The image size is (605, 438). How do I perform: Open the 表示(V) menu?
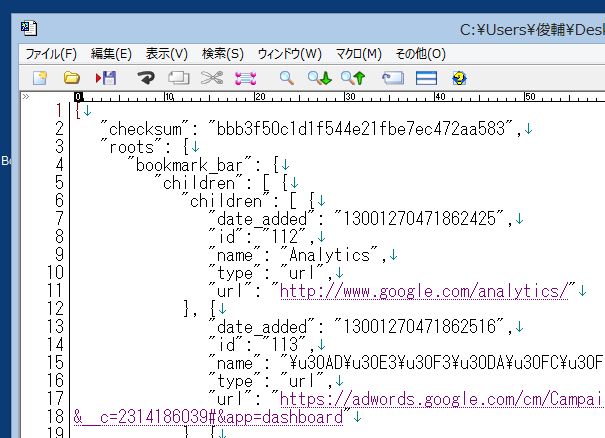[167, 54]
